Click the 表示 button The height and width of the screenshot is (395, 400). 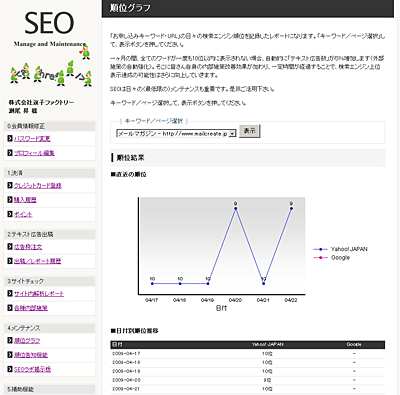click(250, 131)
